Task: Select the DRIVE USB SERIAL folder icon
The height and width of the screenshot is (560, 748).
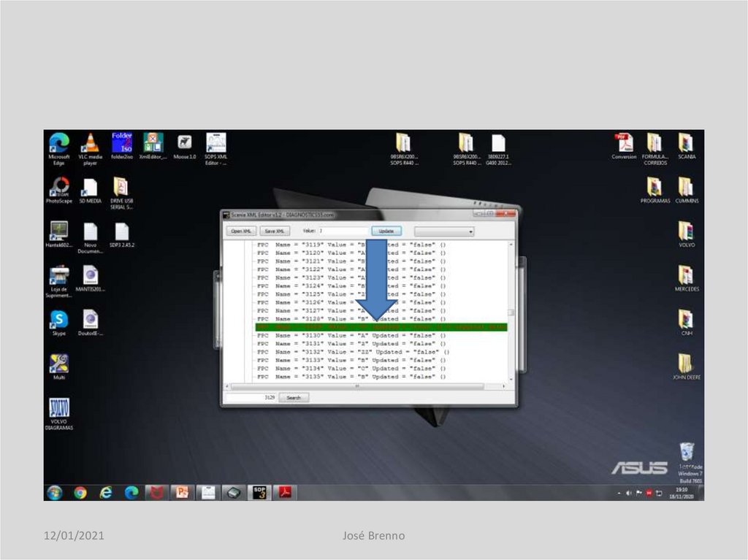Action: coord(121,187)
